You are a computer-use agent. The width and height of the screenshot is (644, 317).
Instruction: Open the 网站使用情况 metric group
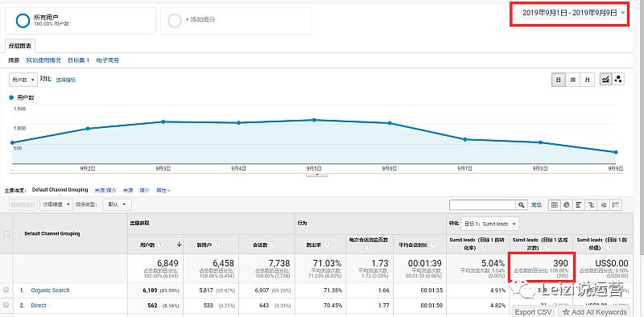[43, 60]
